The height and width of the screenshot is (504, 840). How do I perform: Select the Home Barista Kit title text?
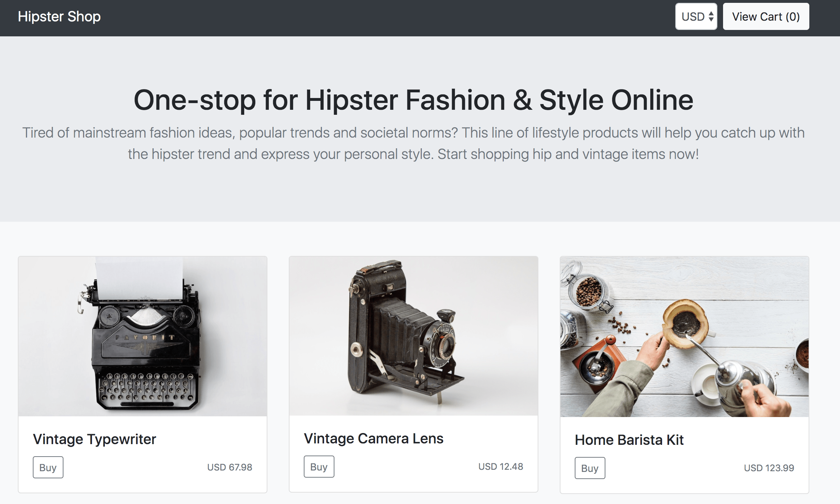(x=629, y=440)
